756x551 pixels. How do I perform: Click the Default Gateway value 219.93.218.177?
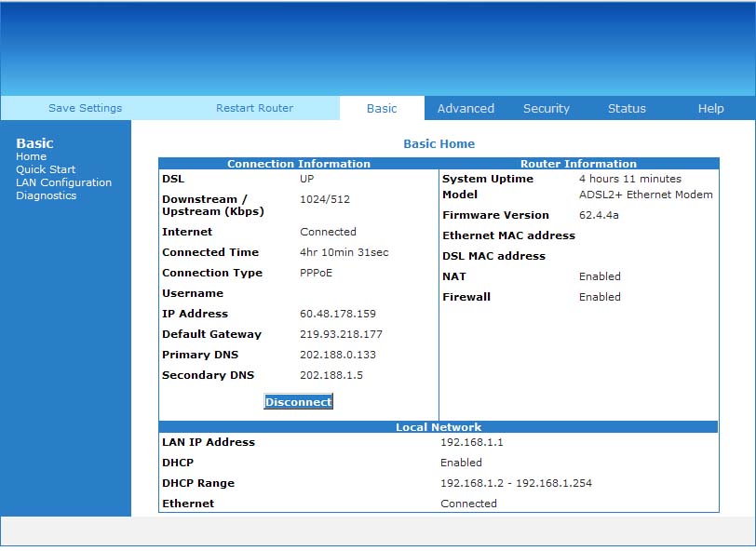(x=341, y=334)
